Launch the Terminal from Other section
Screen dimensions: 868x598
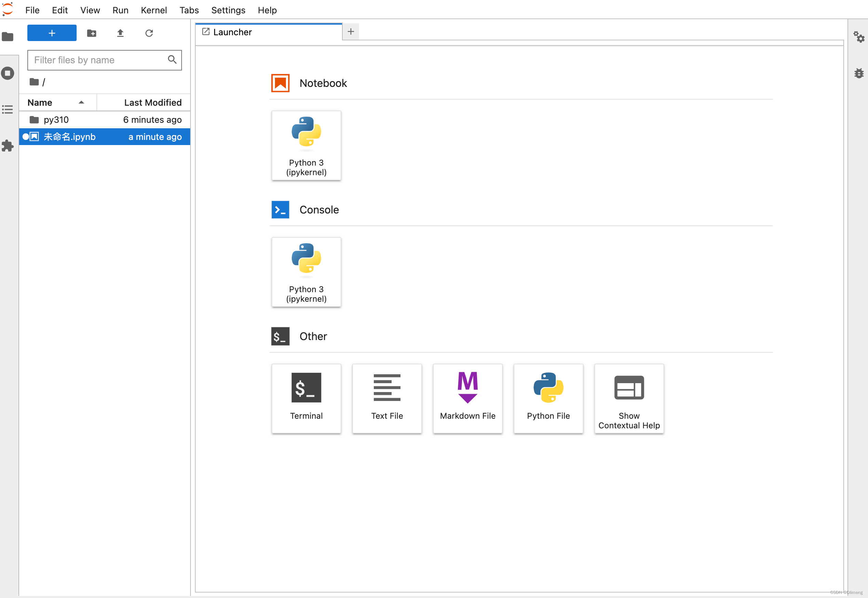[306, 398]
